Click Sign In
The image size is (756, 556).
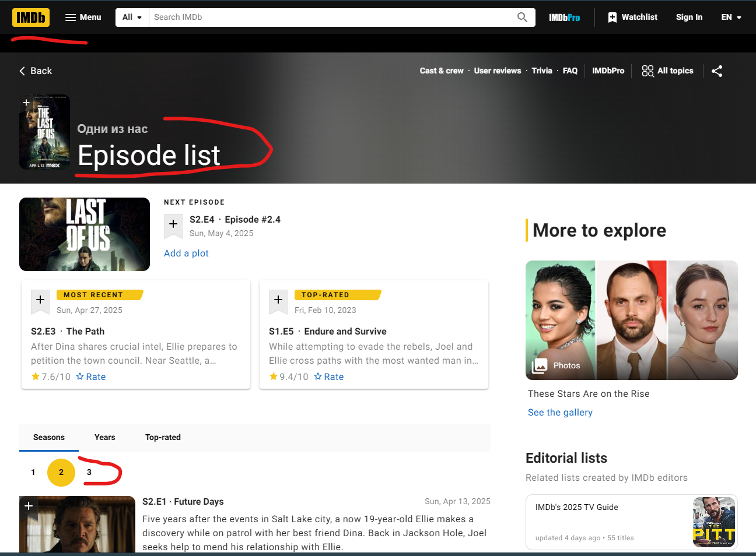point(689,17)
